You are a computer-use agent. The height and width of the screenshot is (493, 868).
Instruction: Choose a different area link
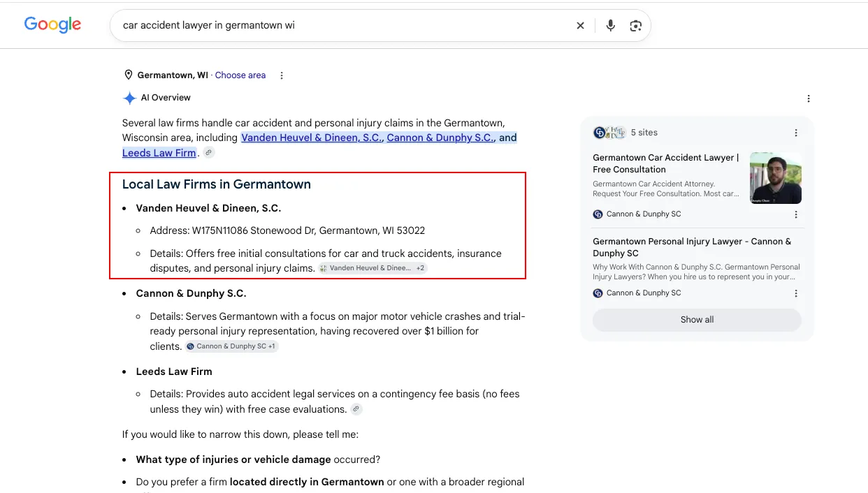(240, 75)
